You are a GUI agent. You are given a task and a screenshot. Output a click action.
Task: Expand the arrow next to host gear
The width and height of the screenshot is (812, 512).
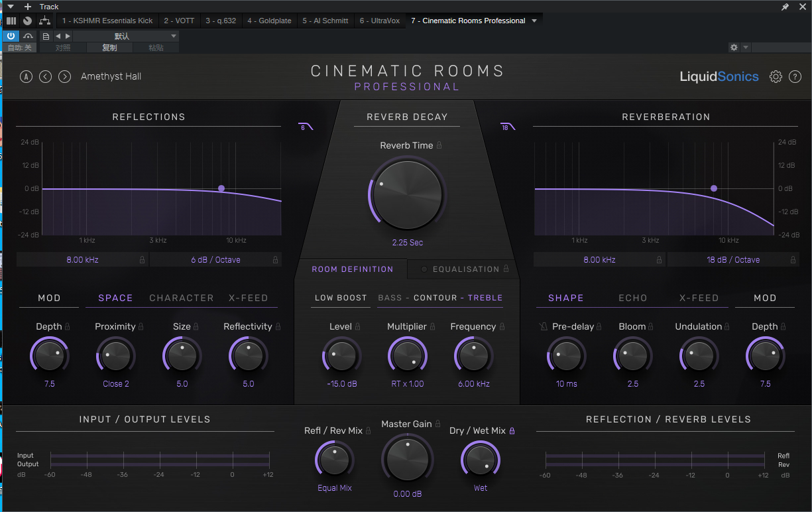(x=746, y=47)
